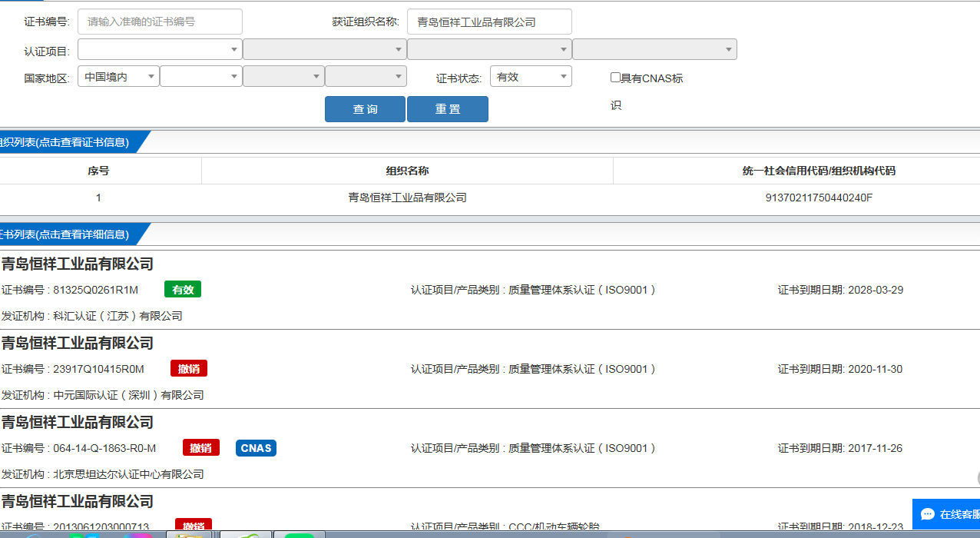Open the second 认证项目 dropdown
The height and width of the screenshot is (538, 980).
pyautogui.click(x=325, y=49)
